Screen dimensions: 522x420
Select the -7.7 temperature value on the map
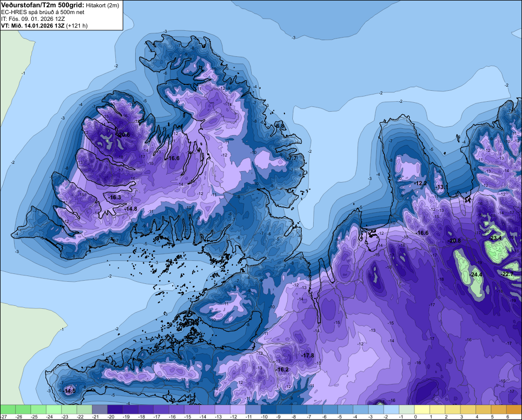pos(292,159)
